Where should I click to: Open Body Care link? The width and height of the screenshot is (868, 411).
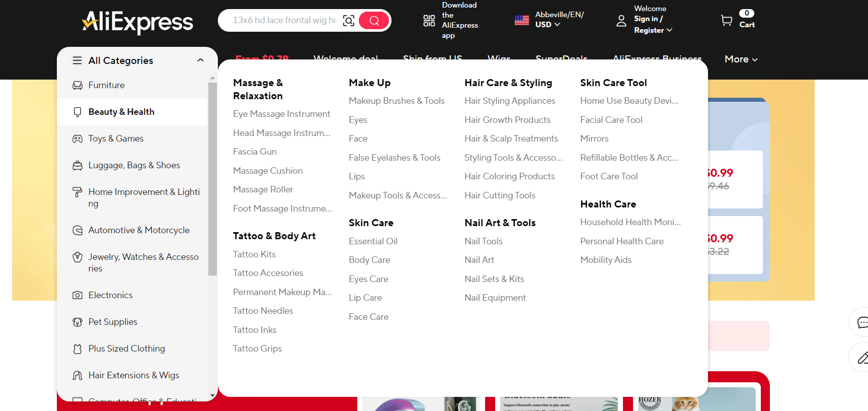pyautogui.click(x=369, y=260)
